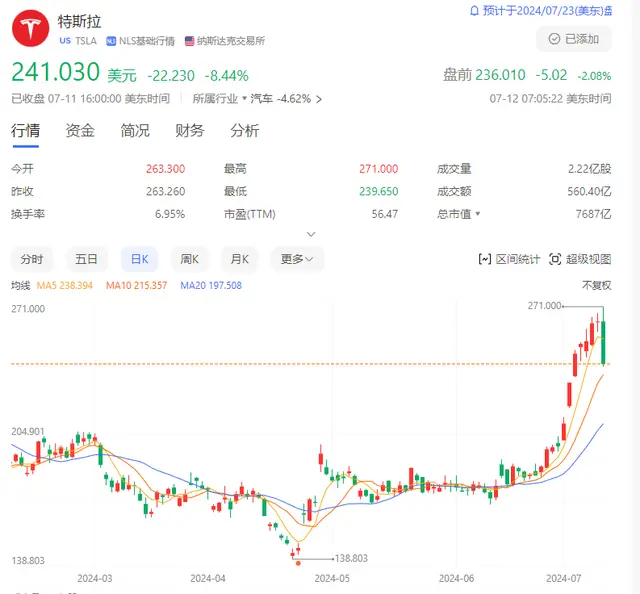The width and height of the screenshot is (640, 594).
Task: Switch to the 财务 tab
Action: tap(189, 131)
